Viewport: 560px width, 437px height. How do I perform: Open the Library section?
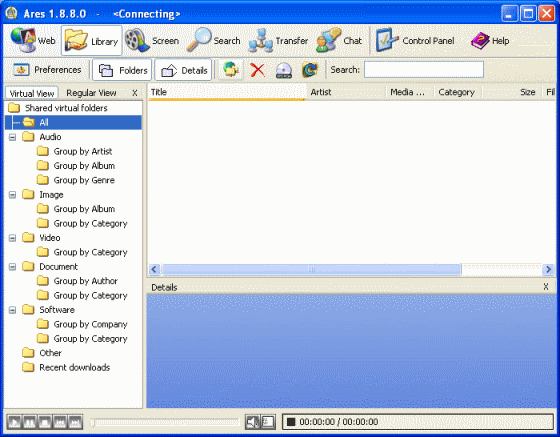coord(91,41)
